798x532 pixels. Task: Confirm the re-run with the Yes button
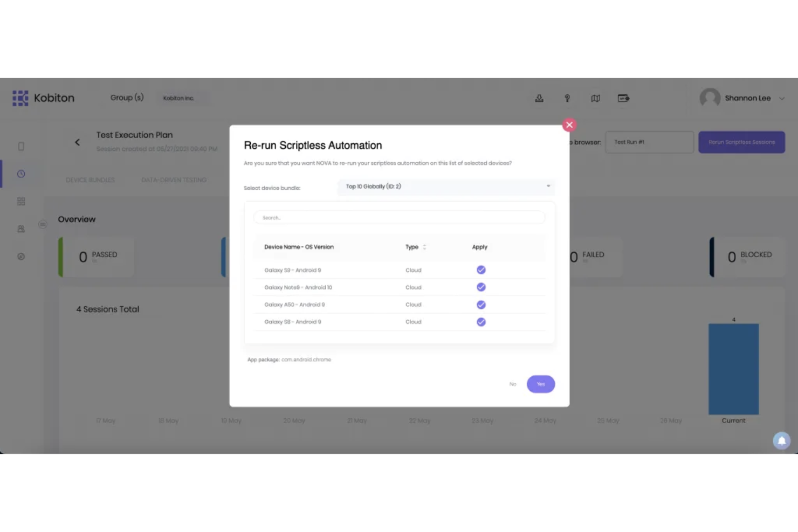pos(541,384)
